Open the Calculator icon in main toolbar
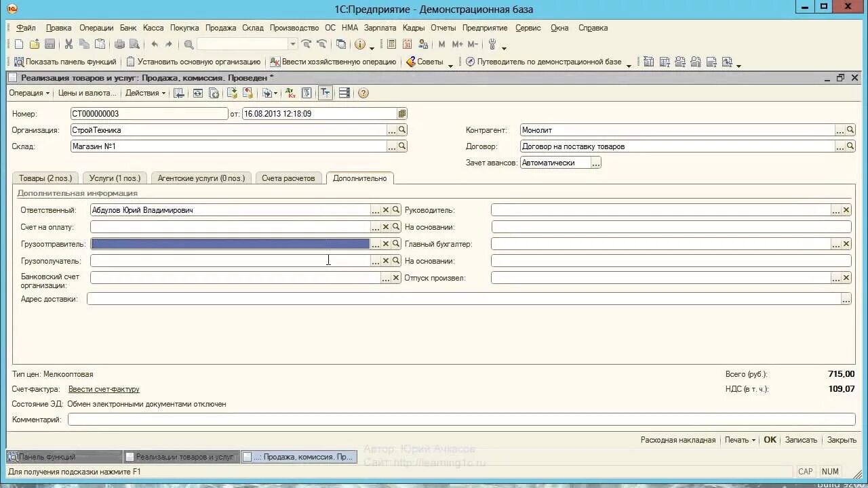 coord(391,44)
